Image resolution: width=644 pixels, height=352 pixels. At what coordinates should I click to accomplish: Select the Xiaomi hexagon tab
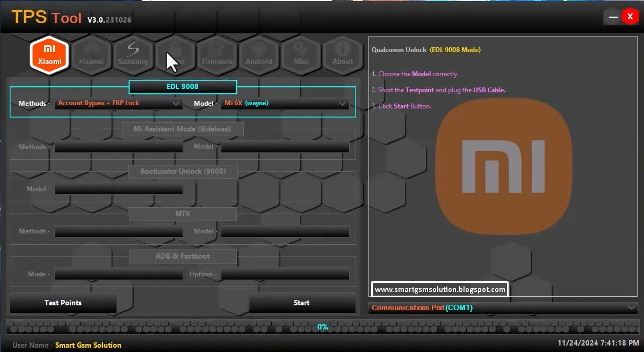pos(49,55)
